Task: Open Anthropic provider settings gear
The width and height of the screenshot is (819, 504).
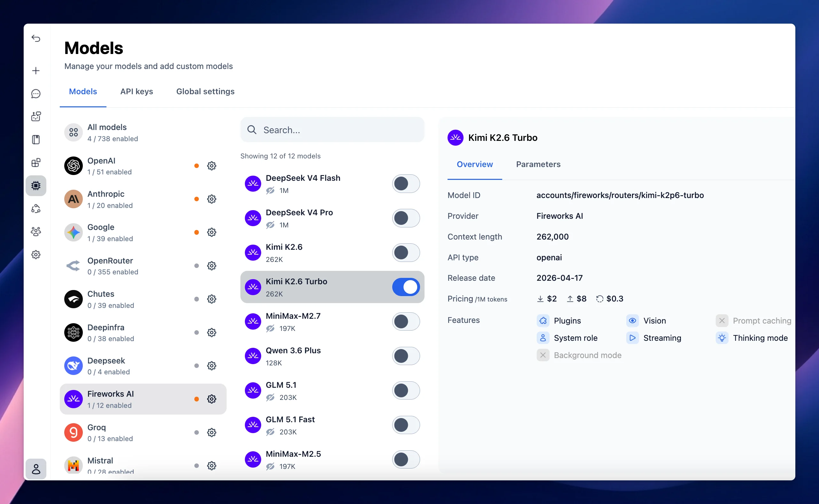Action: point(212,199)
